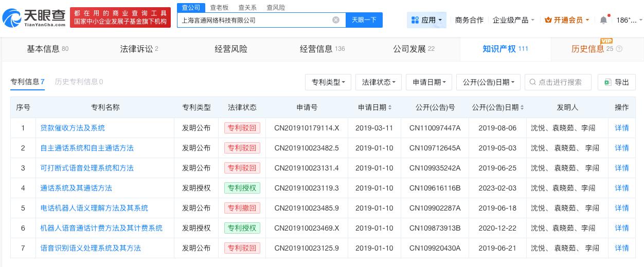This screenshot has height=267, width=644.
Task: Click application number CN201910023125.9
Action: pos(307,248)
